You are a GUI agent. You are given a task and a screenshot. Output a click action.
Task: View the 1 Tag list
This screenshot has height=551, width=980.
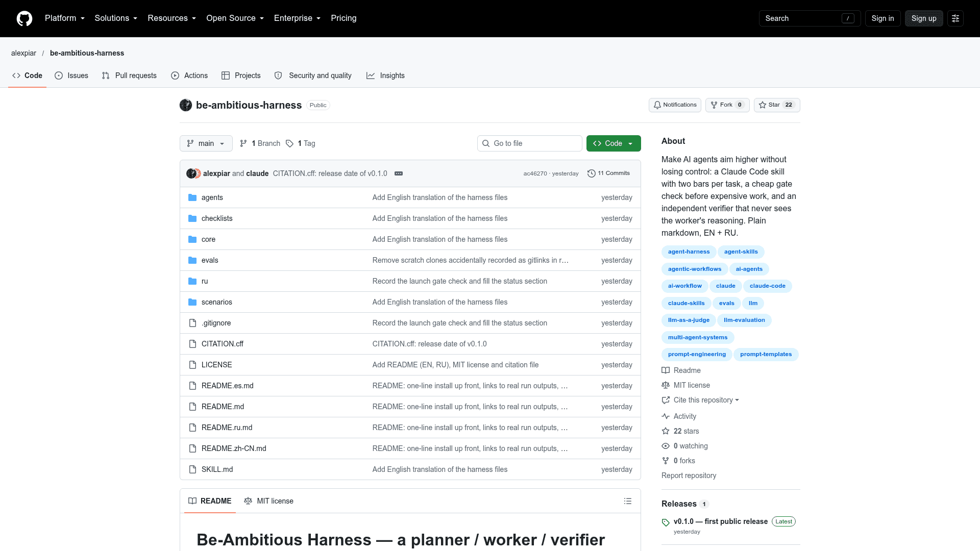[x=301, y=143]
